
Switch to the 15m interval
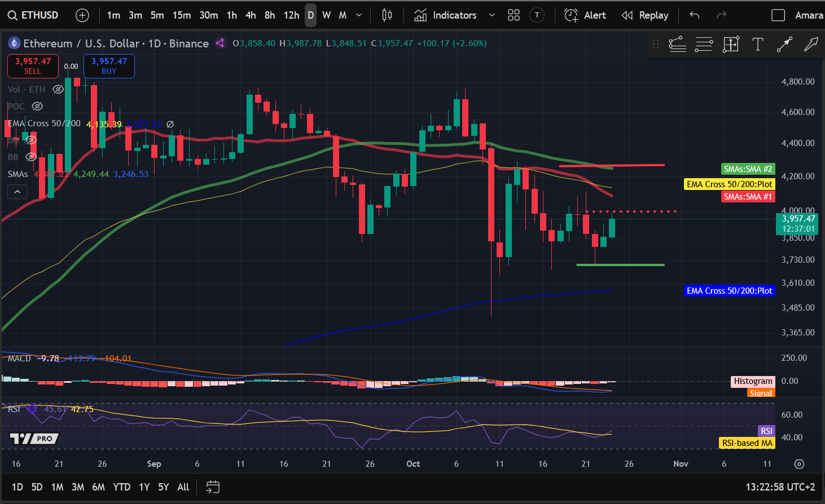click(x=182, y=15)
